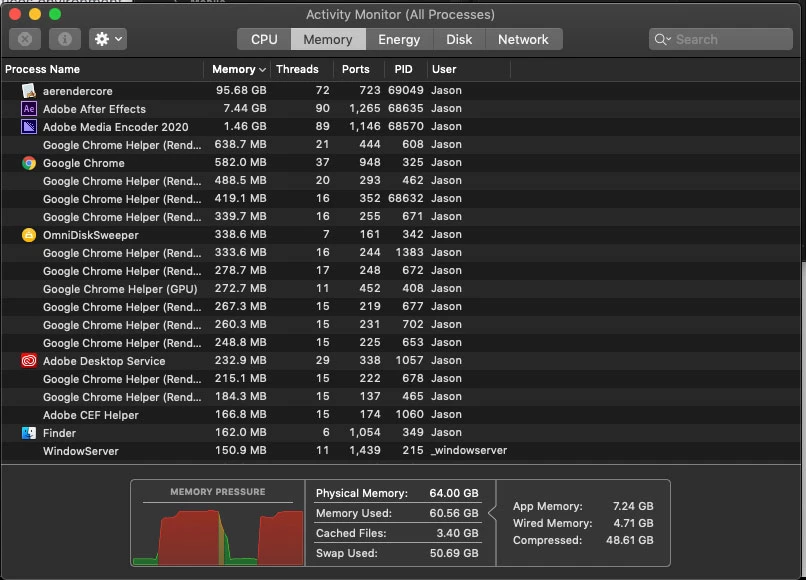
Task: Click the 95.68 GB memory value
Action: 241,90
